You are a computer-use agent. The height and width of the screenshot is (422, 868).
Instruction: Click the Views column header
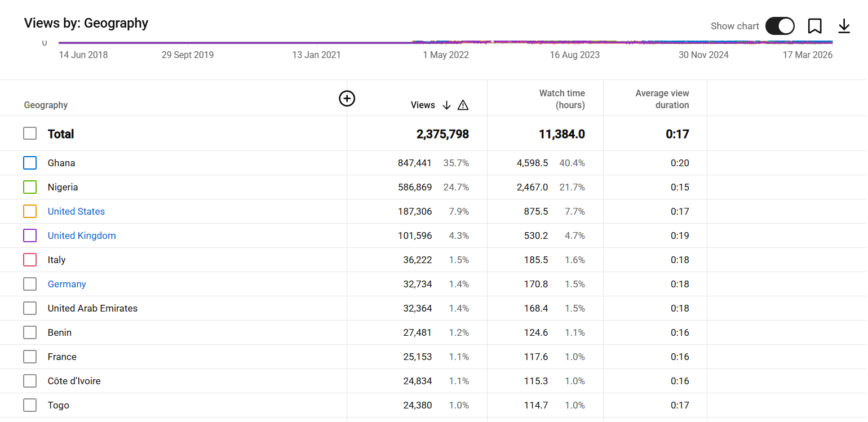point(423,105)
